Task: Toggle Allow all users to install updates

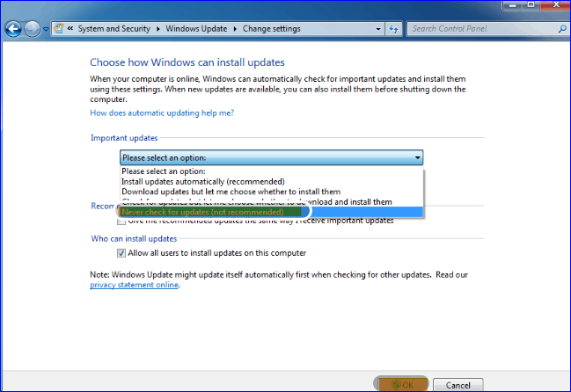Action: coord(121,253)
